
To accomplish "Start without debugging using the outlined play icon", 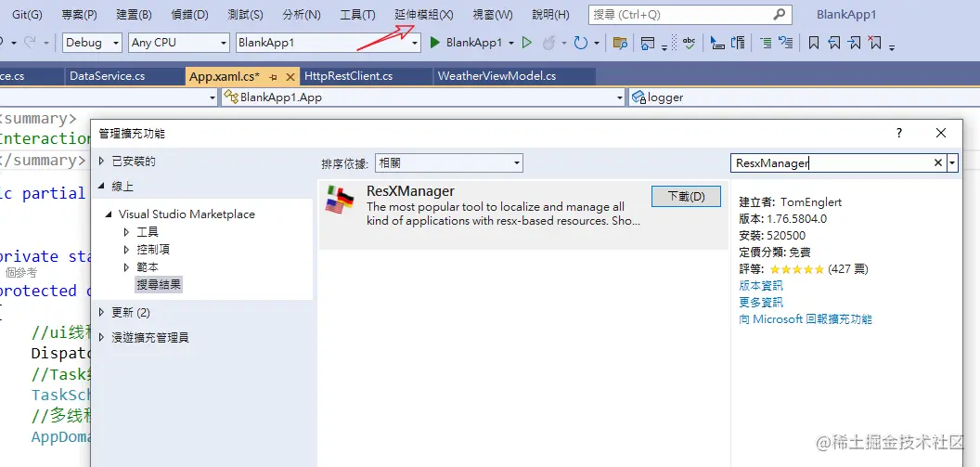I will (527, 43).
